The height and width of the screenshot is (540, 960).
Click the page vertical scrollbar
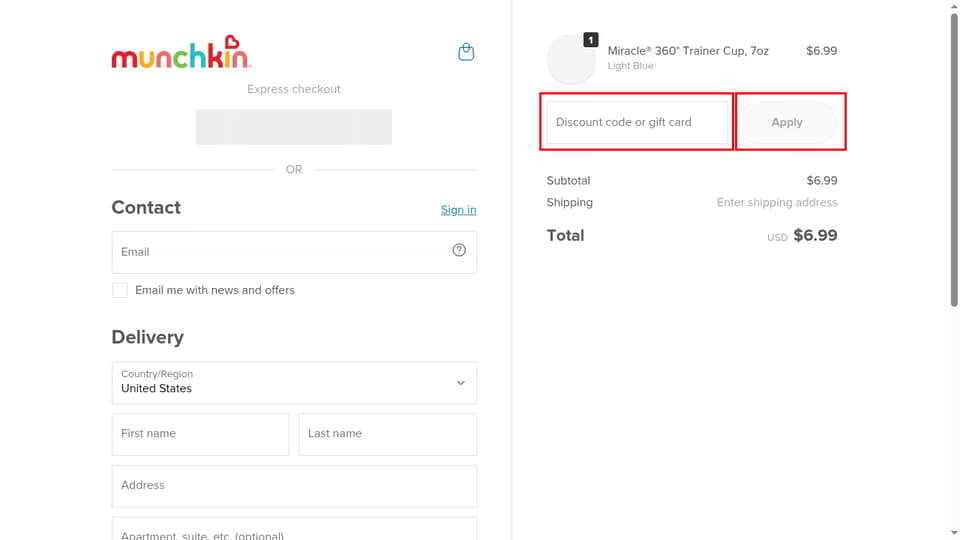tap(954, 159)
